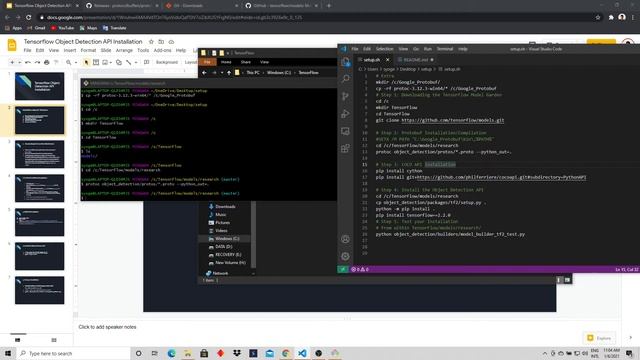Bookmark this page with the Chrome star

coord(598,18)
